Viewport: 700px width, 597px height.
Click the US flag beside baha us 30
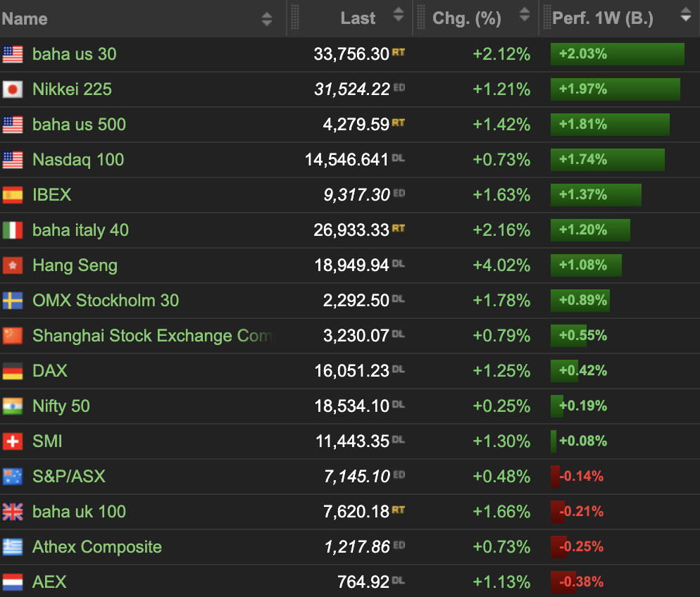coord(13,54)
